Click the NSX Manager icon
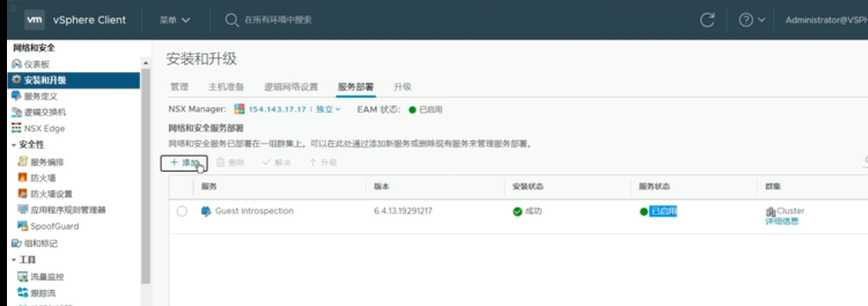The image size is (868, 306). 239,109
